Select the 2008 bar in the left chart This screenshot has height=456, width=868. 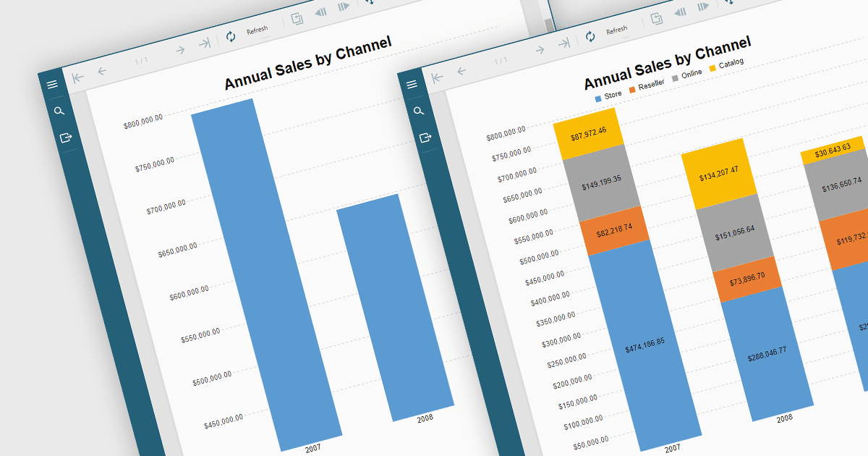[395, 308]
